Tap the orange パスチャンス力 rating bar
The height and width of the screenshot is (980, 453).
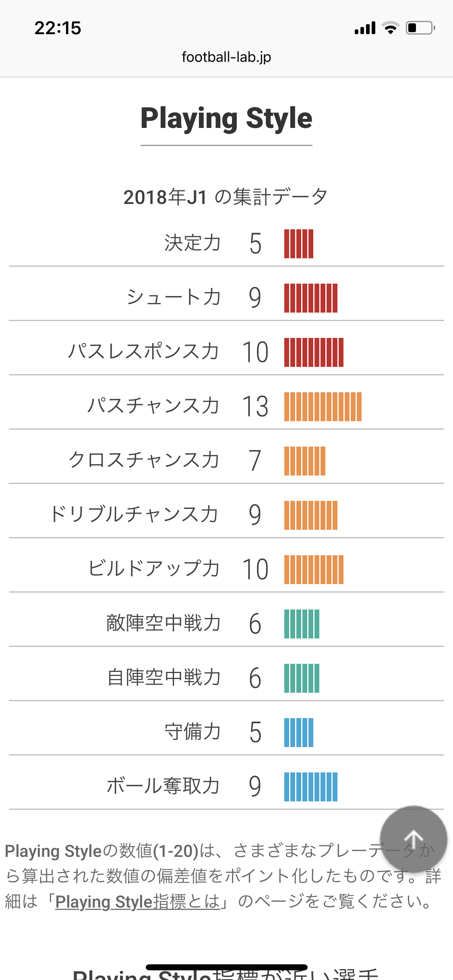323,407
